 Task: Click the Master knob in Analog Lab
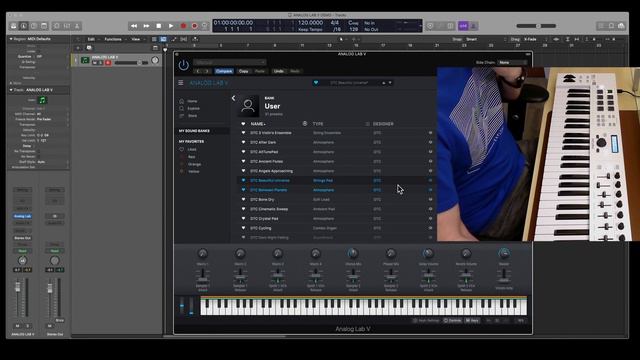click(x=504, y=253)
